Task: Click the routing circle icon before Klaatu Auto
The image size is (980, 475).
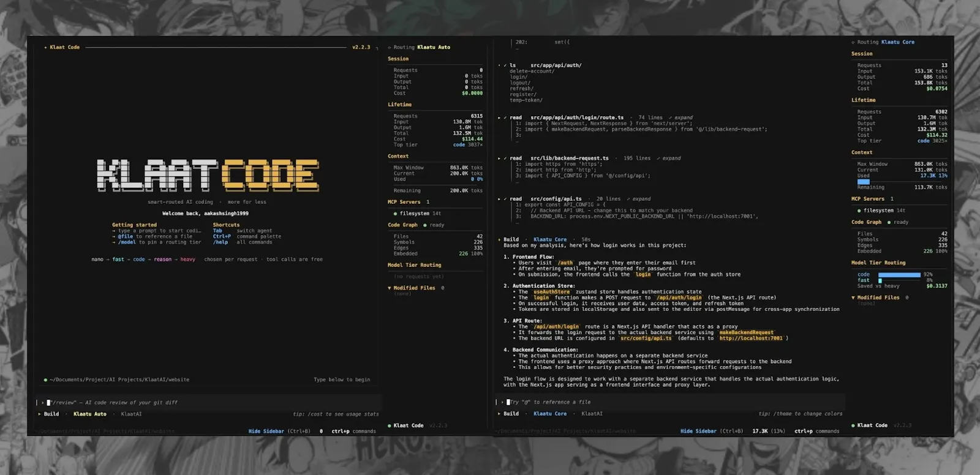Action: click(390, 47)
